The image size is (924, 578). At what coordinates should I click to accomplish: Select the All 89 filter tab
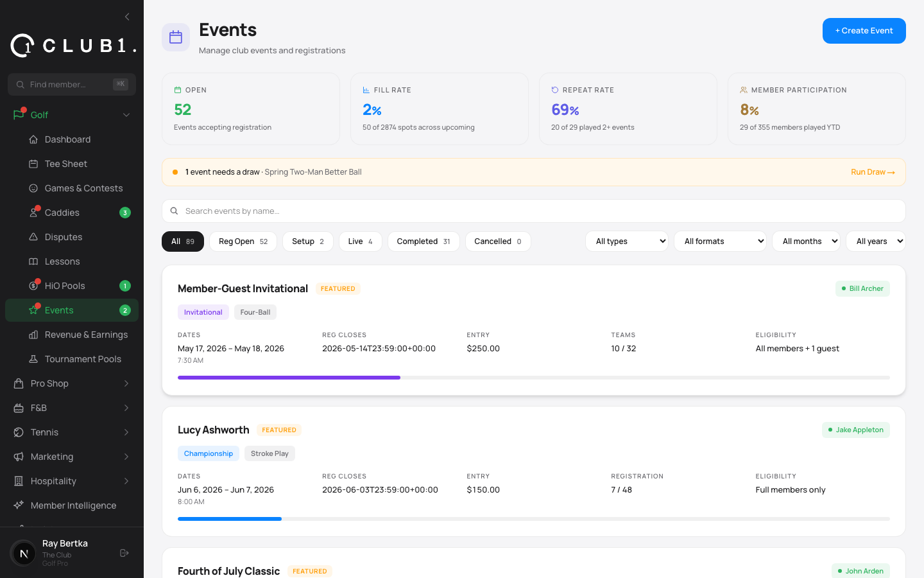click(183, 241)
